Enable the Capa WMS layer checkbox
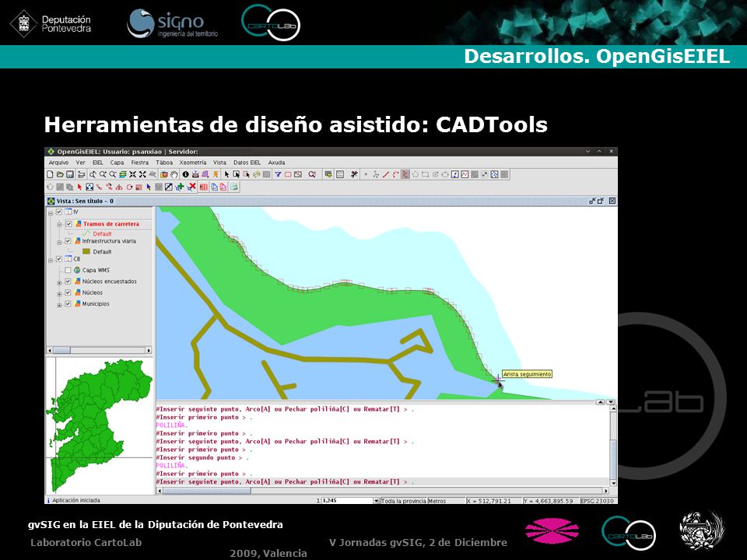Image resolution: width=747 pixels, height=560 pixels. 68,270
